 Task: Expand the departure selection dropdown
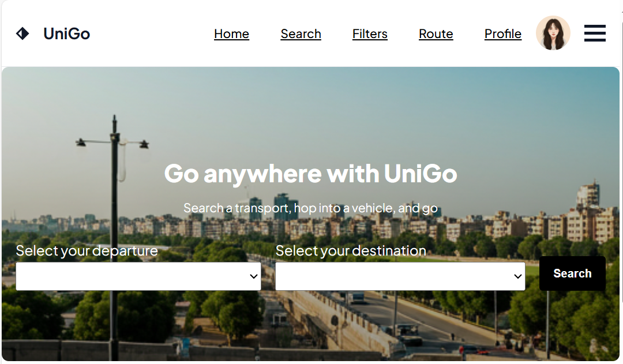pos(138,276)
